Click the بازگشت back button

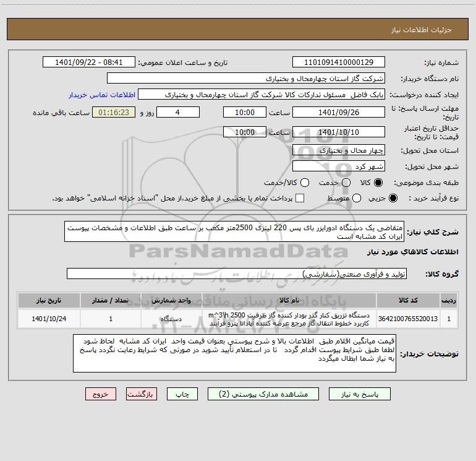[142, 394]
